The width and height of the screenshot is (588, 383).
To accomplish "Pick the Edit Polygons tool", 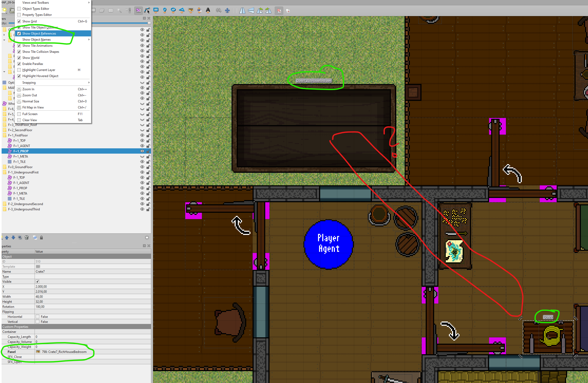I will tap(147, 11).
